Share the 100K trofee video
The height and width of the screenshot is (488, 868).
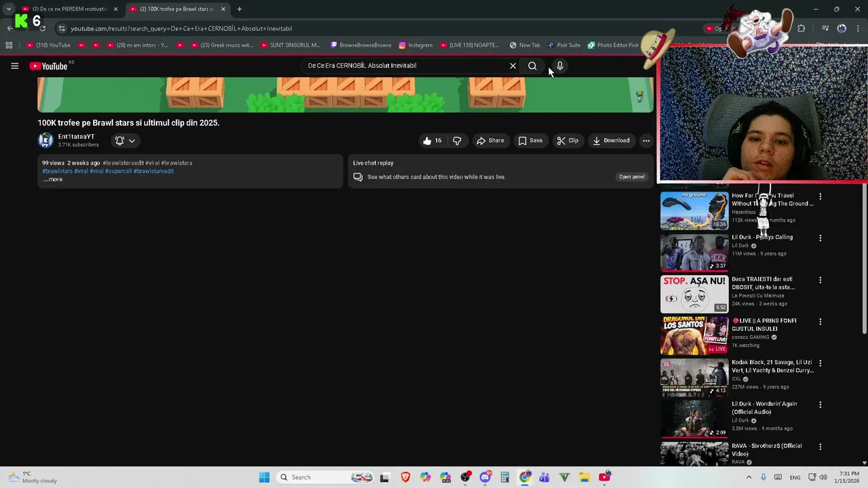coord(490,140)
